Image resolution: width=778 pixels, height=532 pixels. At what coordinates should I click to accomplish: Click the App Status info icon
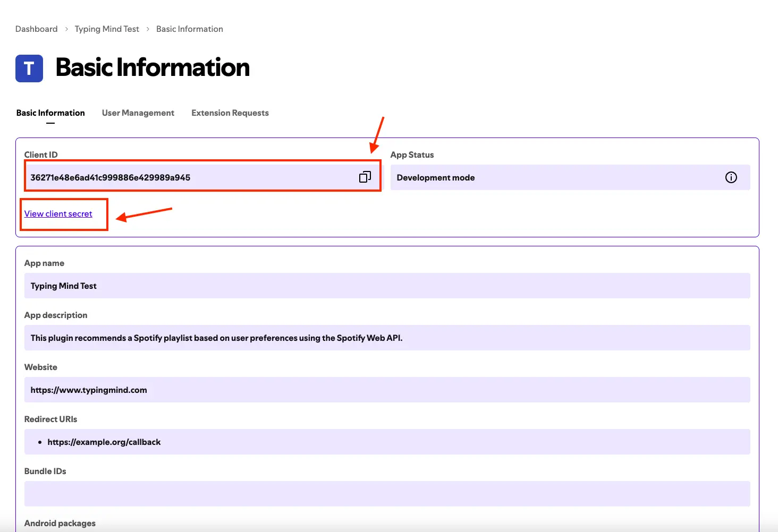731,177
